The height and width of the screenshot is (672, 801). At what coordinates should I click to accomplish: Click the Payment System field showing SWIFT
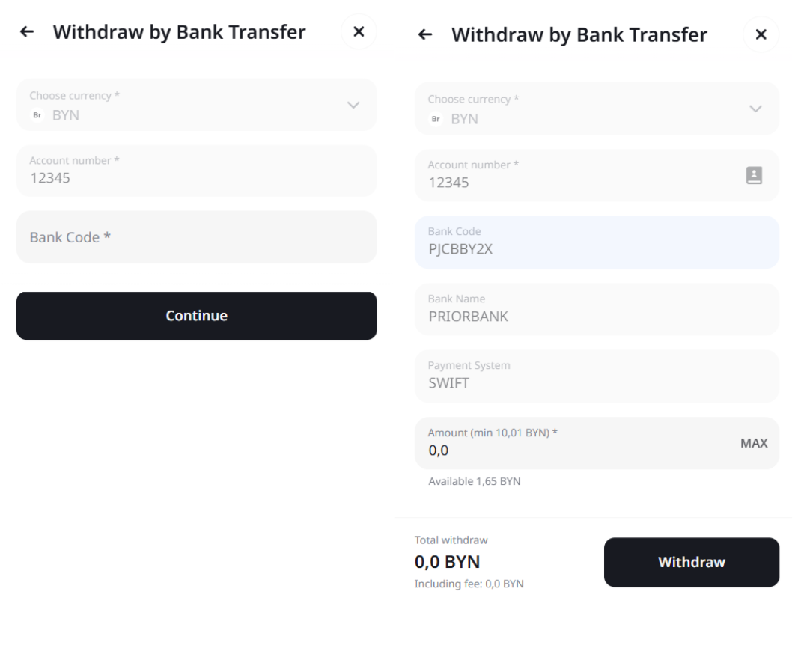point(597,376)
